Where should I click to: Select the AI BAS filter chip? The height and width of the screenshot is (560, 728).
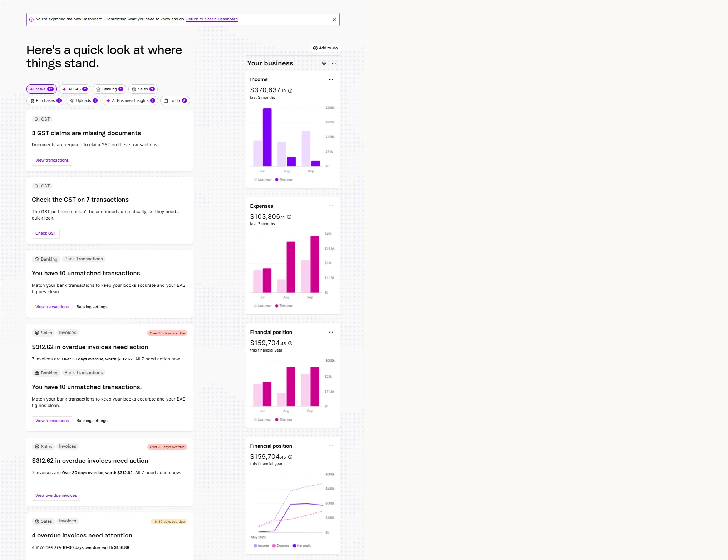coord(75,89)
